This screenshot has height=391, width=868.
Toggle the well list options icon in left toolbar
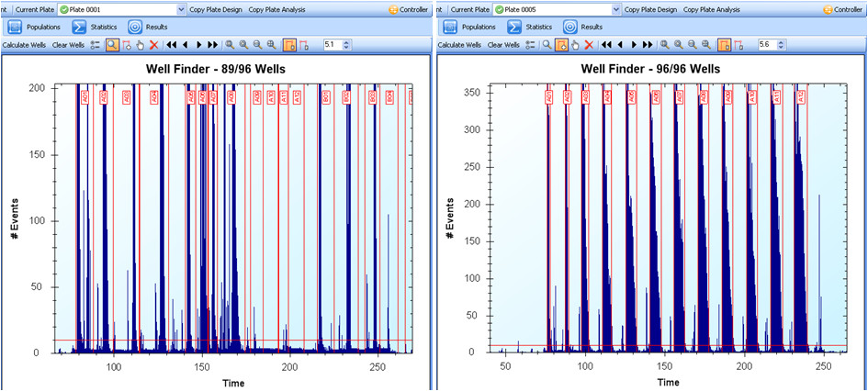96,45
